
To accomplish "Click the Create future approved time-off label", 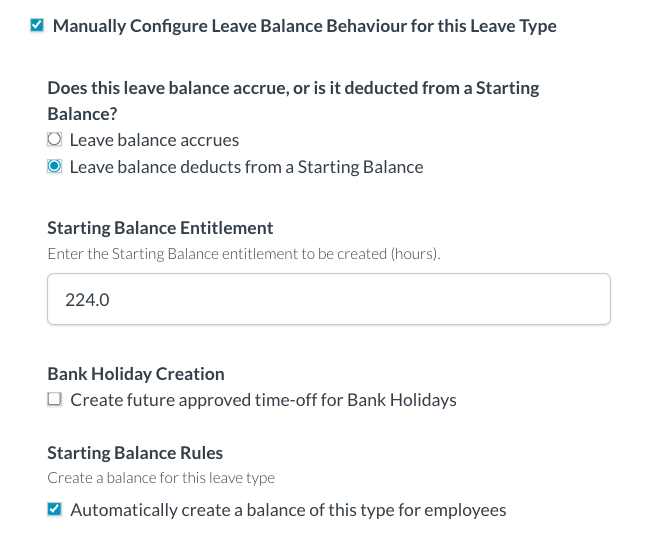I will pyautogui.click(x=263, y=400).
